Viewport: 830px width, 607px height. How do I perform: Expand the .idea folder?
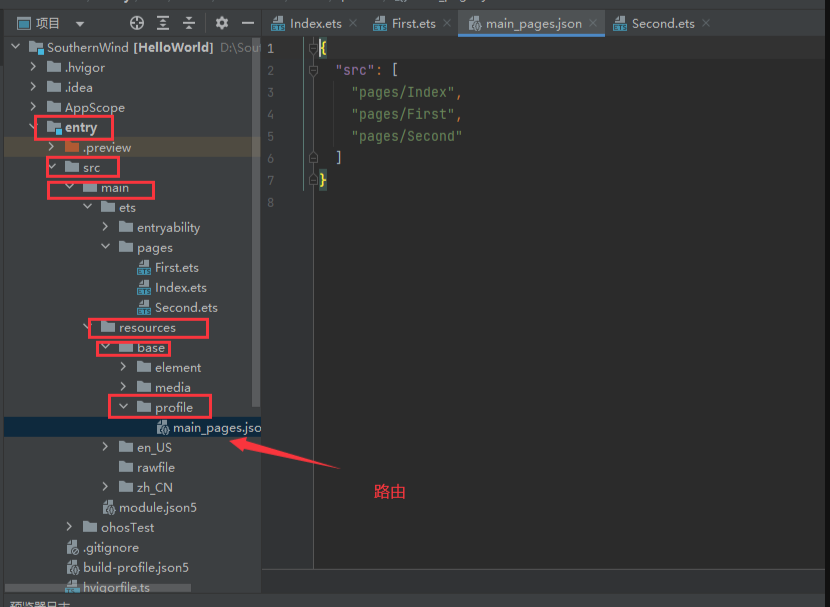pos(33,86)
